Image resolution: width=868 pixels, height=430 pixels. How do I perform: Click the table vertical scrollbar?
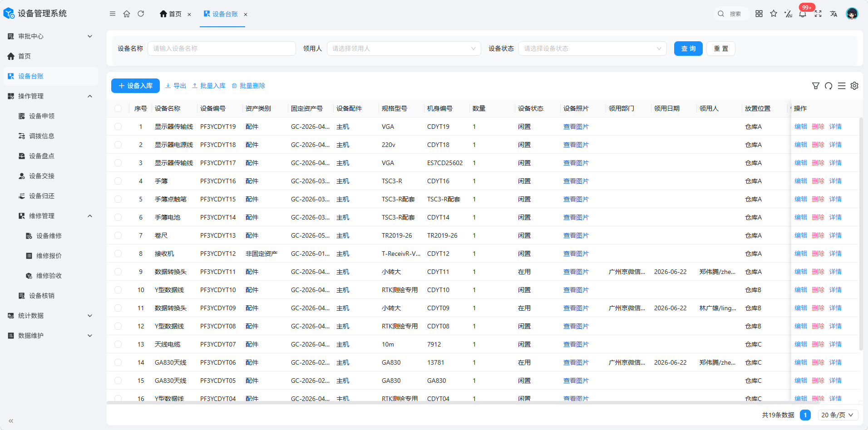(861, 234)
